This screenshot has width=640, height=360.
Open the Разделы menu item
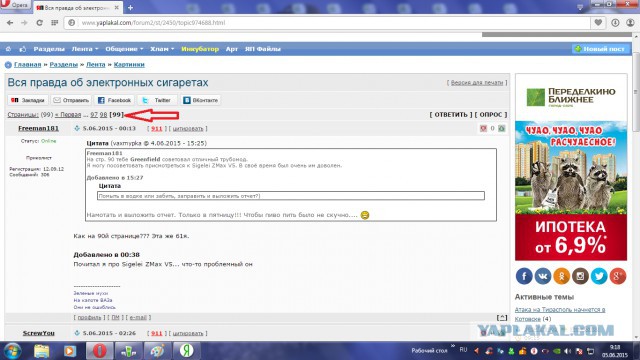[x=49, y=49]
